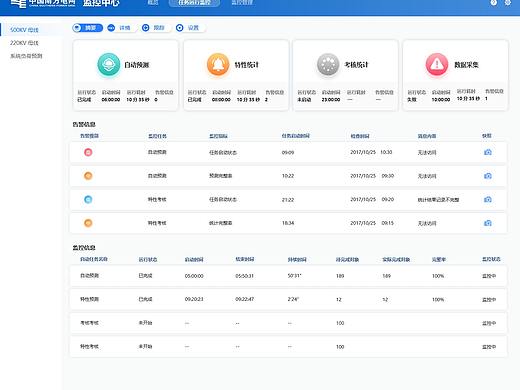520x390 pixels.
Task: Open snapshot camera icon for 21:22 alarm row
Action: pos(488,199)
